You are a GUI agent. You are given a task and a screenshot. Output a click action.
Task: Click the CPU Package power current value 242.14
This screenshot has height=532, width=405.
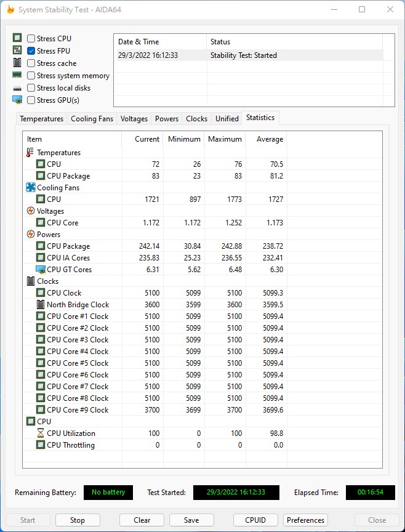(149, 246)
